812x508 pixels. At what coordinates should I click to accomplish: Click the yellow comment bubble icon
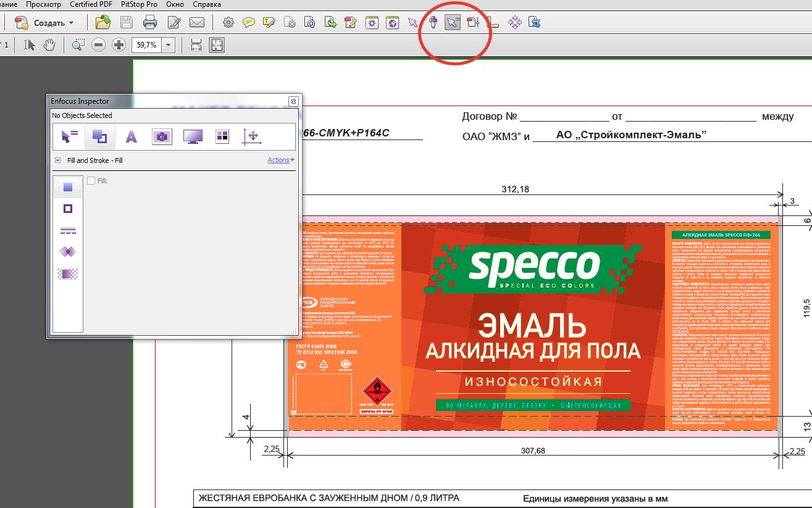pyautogui.click(x=249, y=23)
